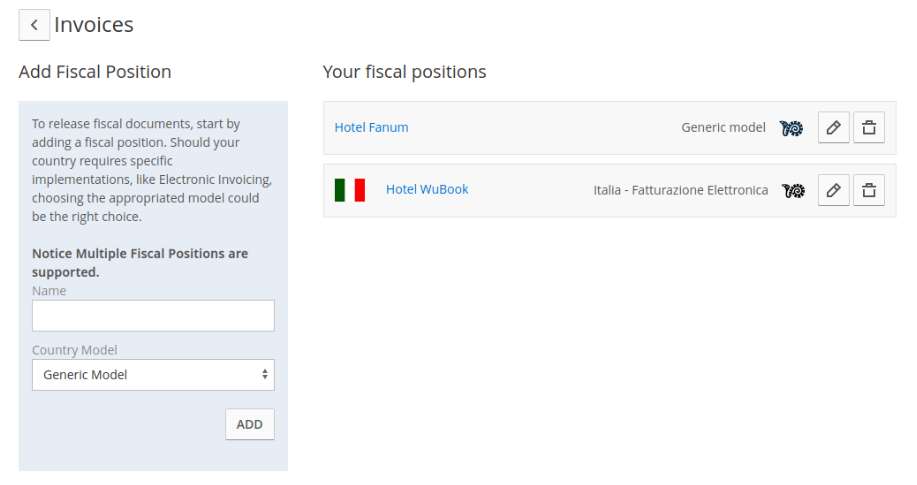Click the Italian flag icon

point(350,190)
